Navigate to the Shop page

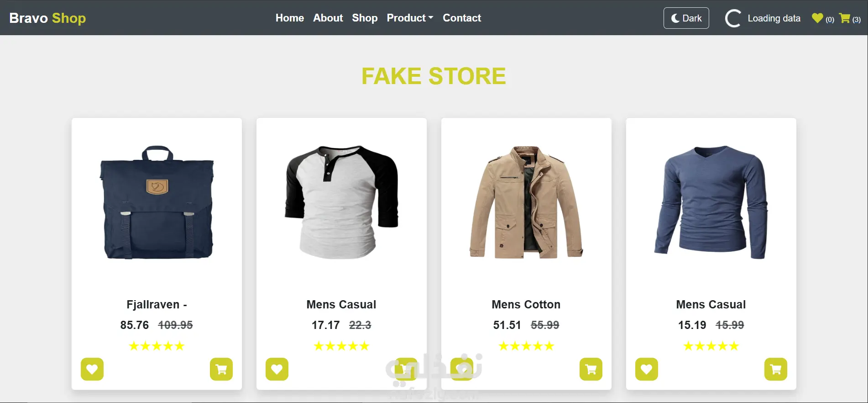(365, 18)
